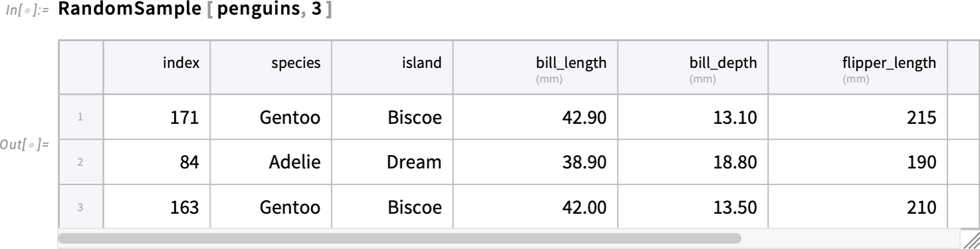Click the species column header
Screen dimensions: 980x249
tap(271, 67)
